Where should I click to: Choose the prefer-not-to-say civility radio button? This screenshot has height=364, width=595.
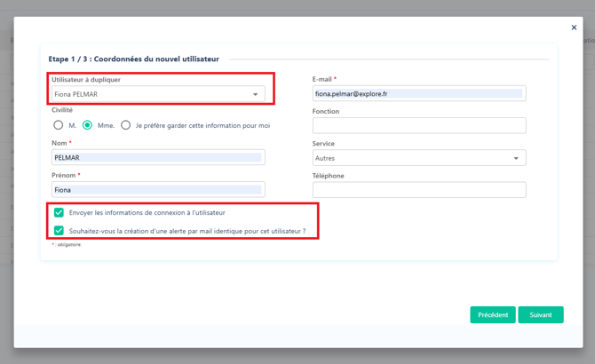125,125
